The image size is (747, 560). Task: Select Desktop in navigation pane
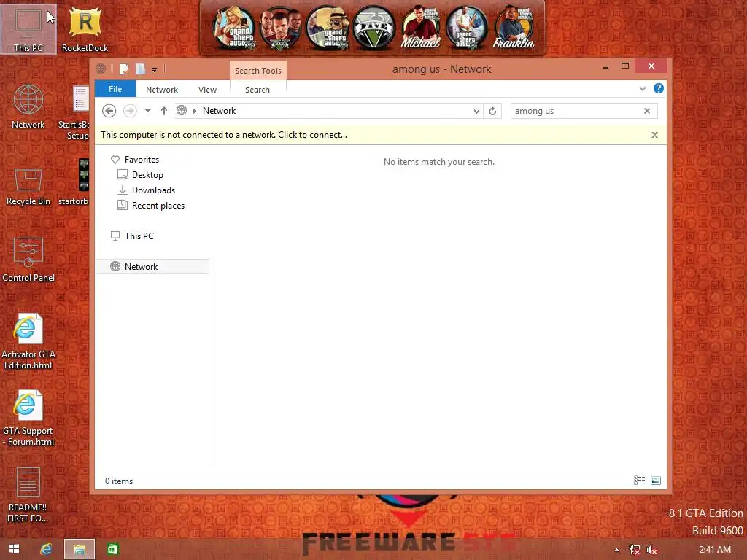tap(141, 175)
